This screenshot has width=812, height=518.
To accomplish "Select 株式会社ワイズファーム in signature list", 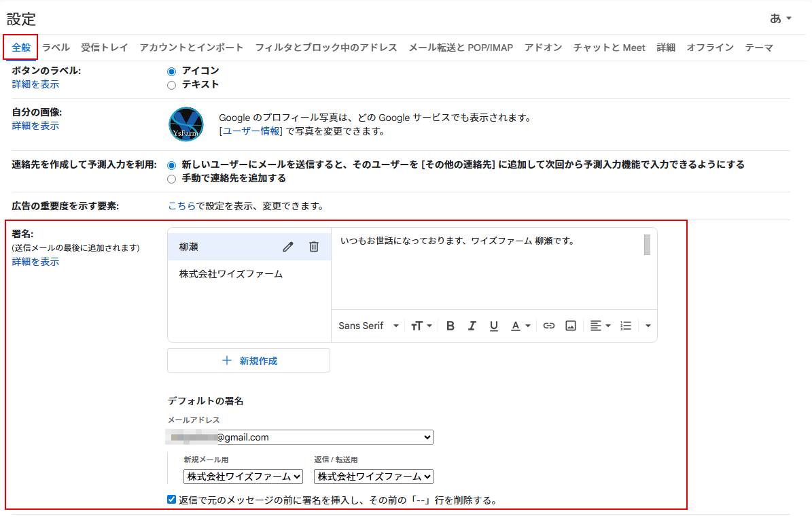I will pos(231,275).
